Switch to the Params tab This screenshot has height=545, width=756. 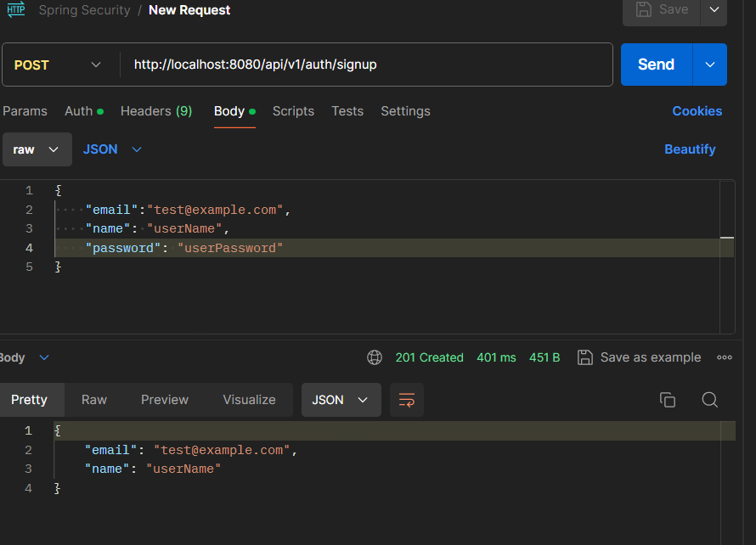[25, 111]
